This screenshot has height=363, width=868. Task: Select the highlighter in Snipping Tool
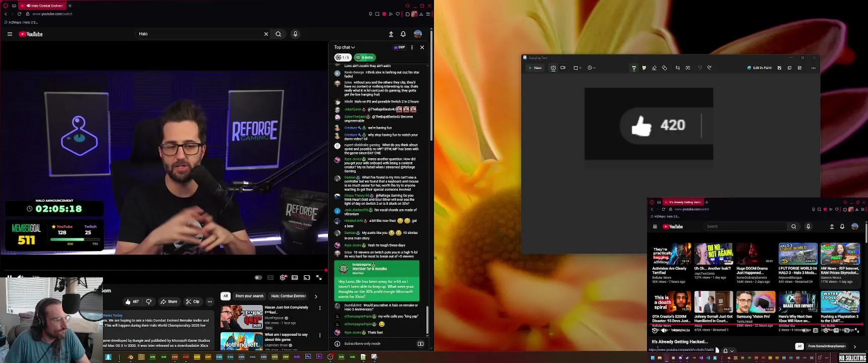point(644,68)
